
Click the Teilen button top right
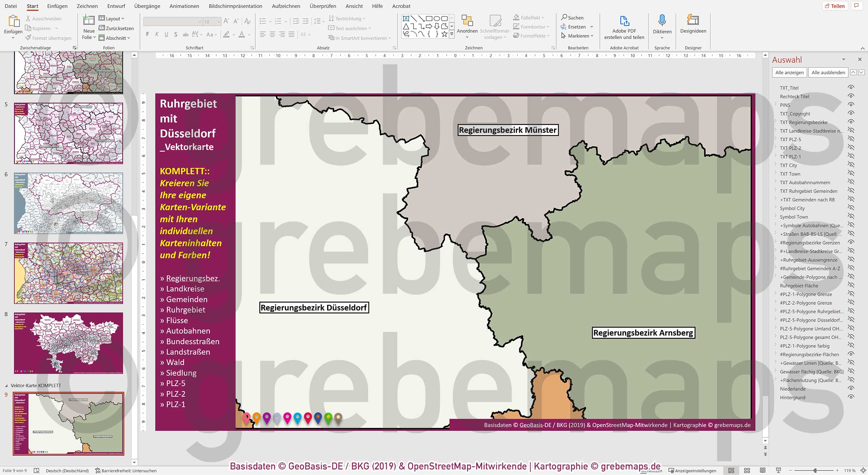pyautogui.click(x=835, y=6)
